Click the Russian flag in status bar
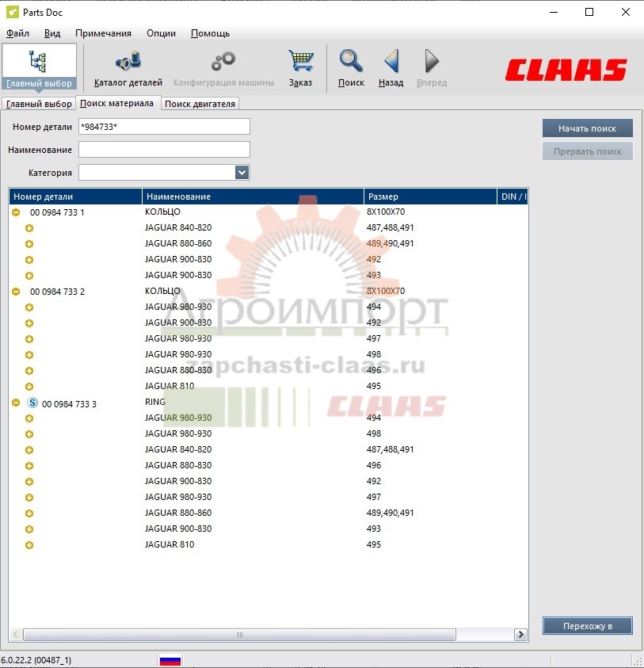Image resolution: width=644 pixels, height=668 pixels. (x=170, y=660)
